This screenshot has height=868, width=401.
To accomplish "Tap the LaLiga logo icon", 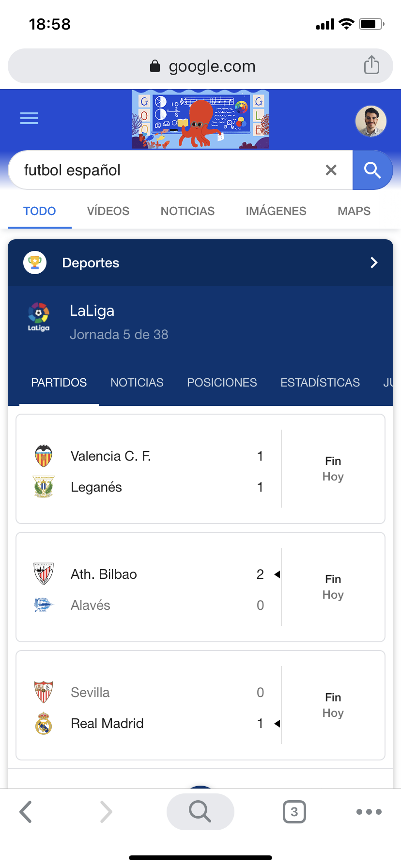I will tap(39, 317).
